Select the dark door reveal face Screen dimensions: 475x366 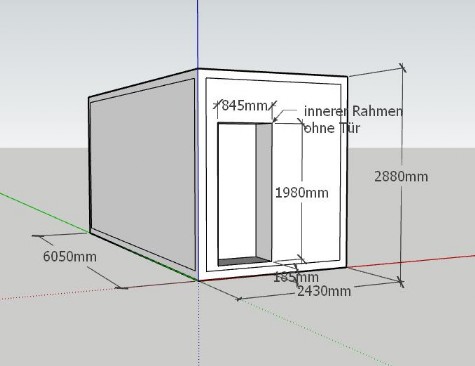[264, 190]
